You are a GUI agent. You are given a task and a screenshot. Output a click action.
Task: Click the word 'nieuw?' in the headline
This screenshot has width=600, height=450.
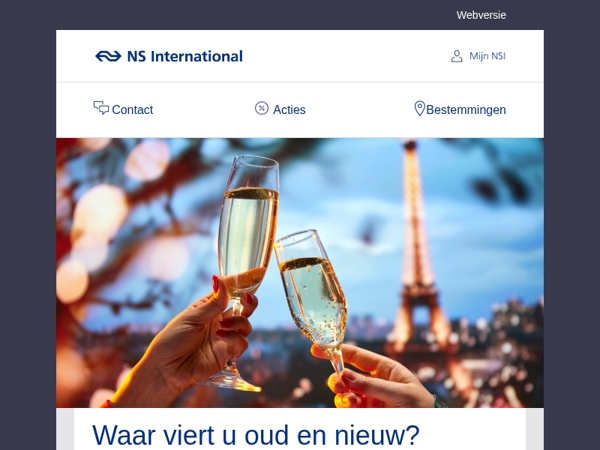point(377,435)
